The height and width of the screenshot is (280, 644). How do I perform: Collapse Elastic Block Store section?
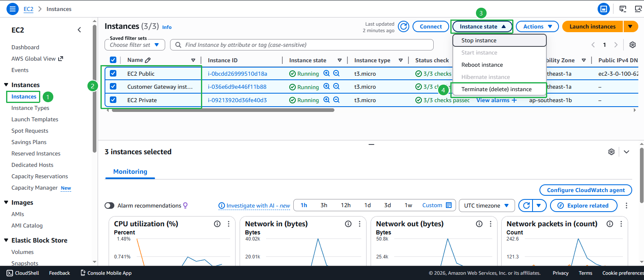6,240
